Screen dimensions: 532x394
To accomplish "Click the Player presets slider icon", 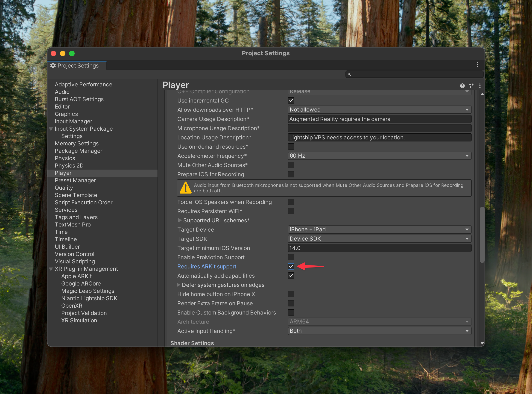I will [x=471, y=86].
